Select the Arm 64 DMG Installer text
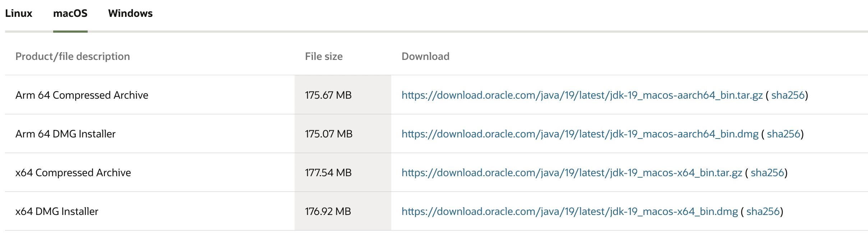This screenshot has width=868, height=239. (x=65, y=134)
